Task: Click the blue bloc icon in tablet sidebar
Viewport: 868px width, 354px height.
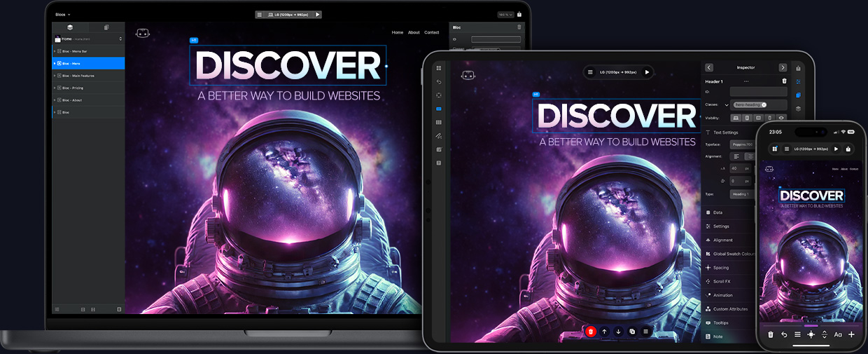Action: (439, 109)
